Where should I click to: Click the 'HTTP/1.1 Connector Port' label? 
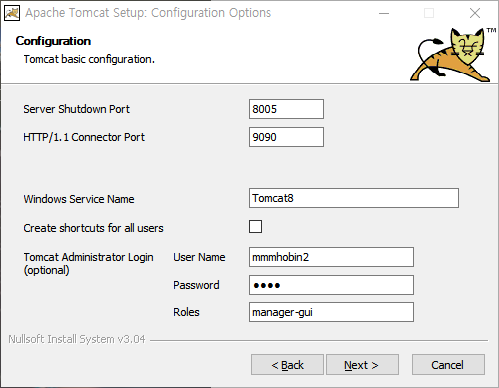(x=84, y=137)
